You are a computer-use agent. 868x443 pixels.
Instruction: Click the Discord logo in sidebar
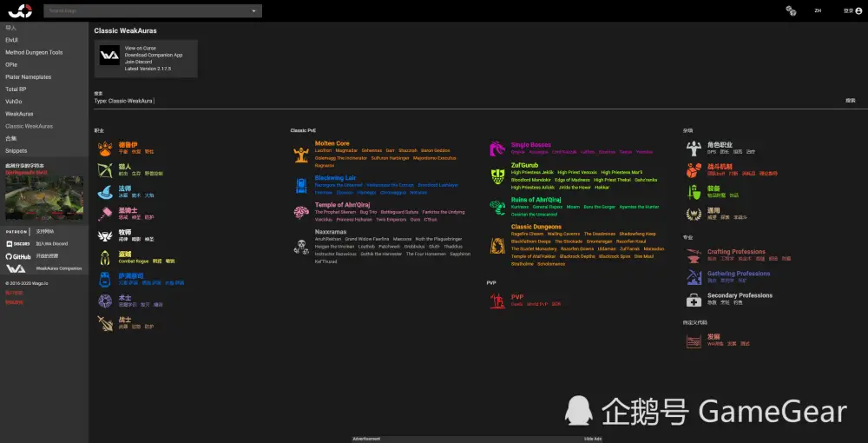17,243
